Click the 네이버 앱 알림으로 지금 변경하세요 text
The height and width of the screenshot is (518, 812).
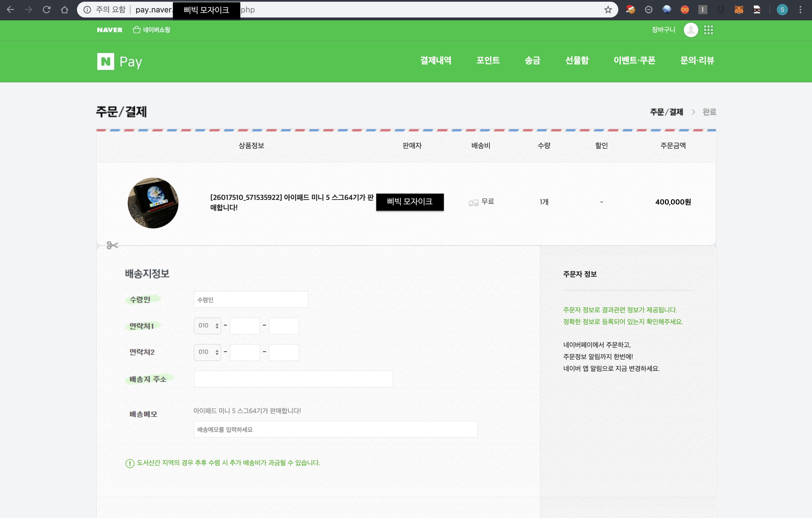tap(611, 369)
